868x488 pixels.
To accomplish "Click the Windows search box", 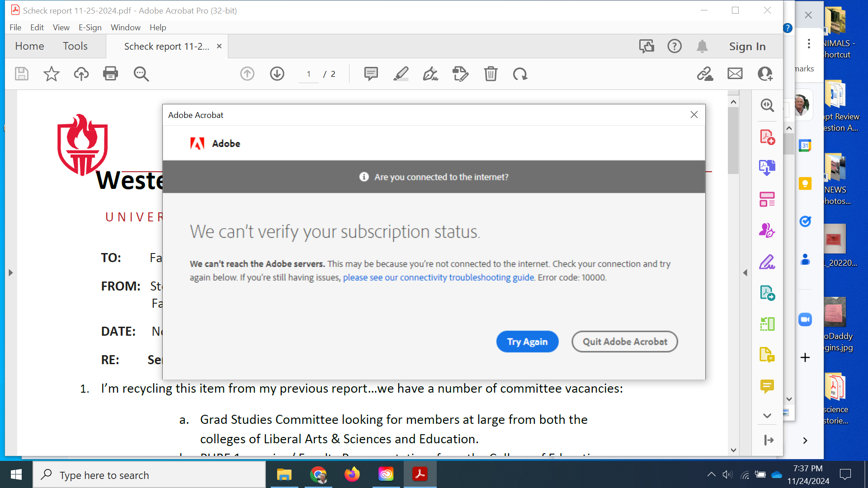I will point(149,475).
